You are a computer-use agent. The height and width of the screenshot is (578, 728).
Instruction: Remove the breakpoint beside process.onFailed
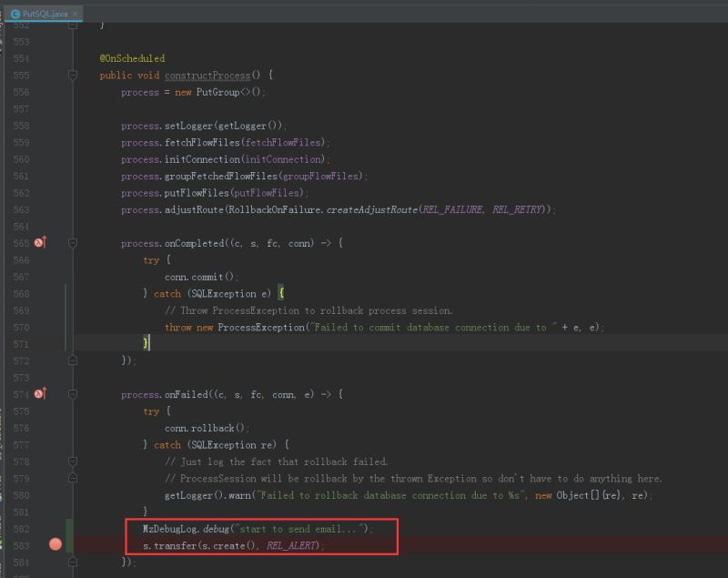[40, 395]
